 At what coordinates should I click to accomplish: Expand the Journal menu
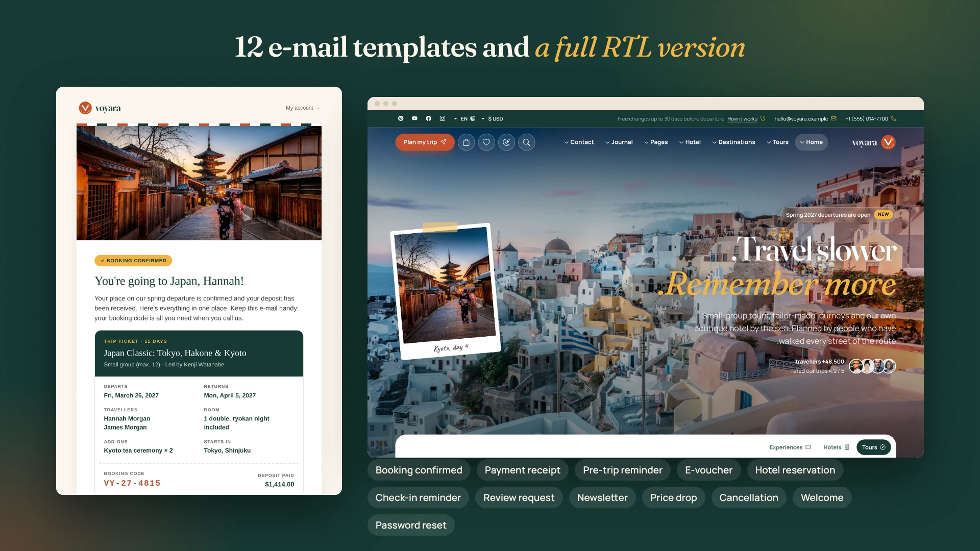click(x=619, y=142)
